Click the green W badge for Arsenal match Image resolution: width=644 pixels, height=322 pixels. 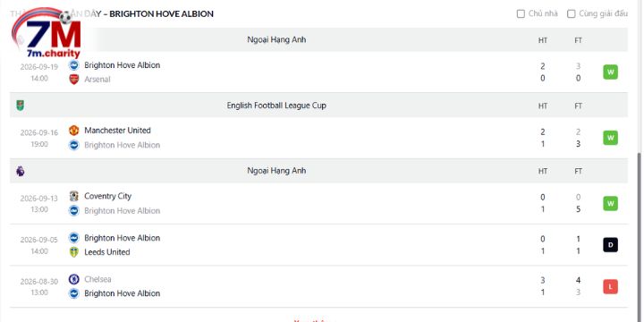pos(610,72)
